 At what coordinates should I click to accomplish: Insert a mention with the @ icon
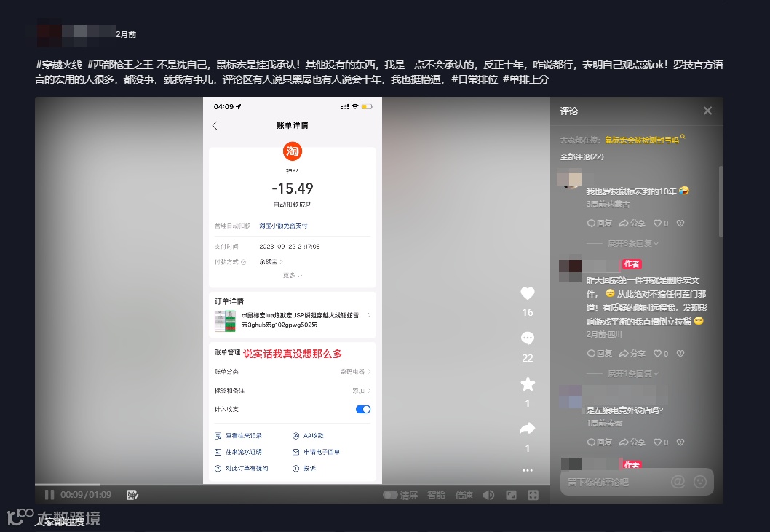point(678,482)
